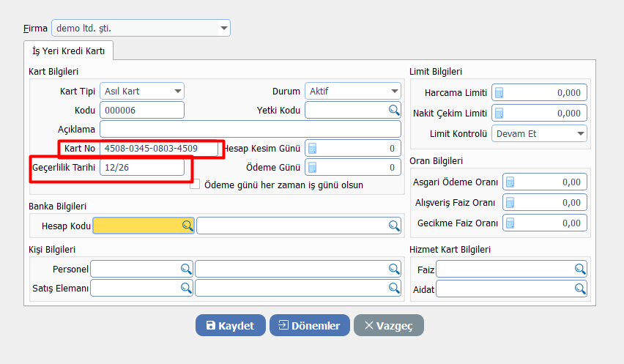The height and width of the screenshot is (364, 624).
Task: Open the Dönemler button
Action: pos(309,326)
